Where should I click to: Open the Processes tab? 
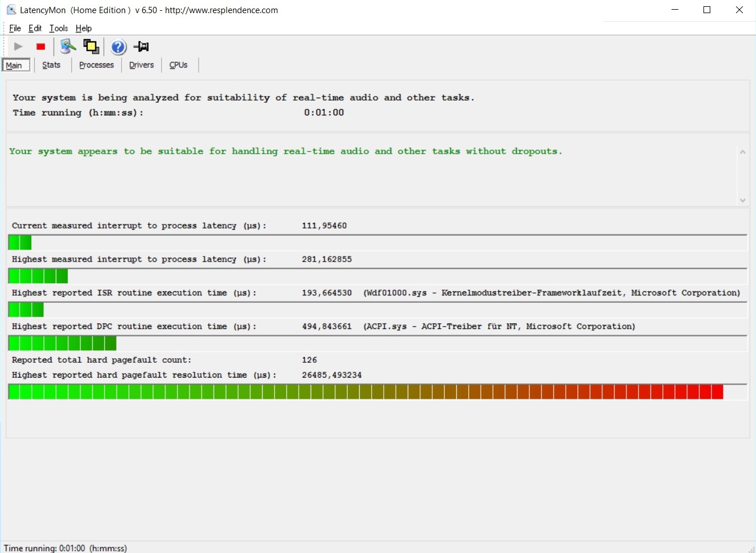click(96, 65)
